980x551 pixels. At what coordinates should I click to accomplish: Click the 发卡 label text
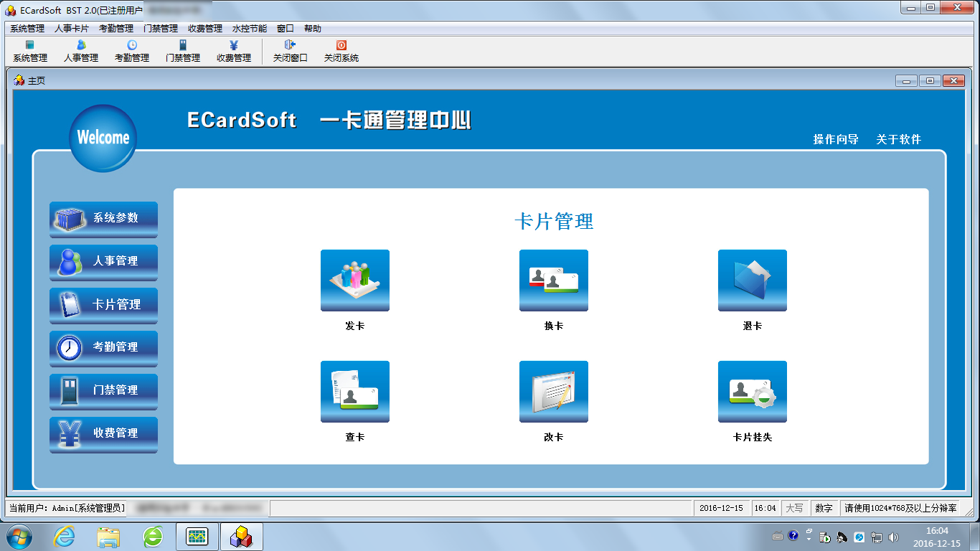355,326
